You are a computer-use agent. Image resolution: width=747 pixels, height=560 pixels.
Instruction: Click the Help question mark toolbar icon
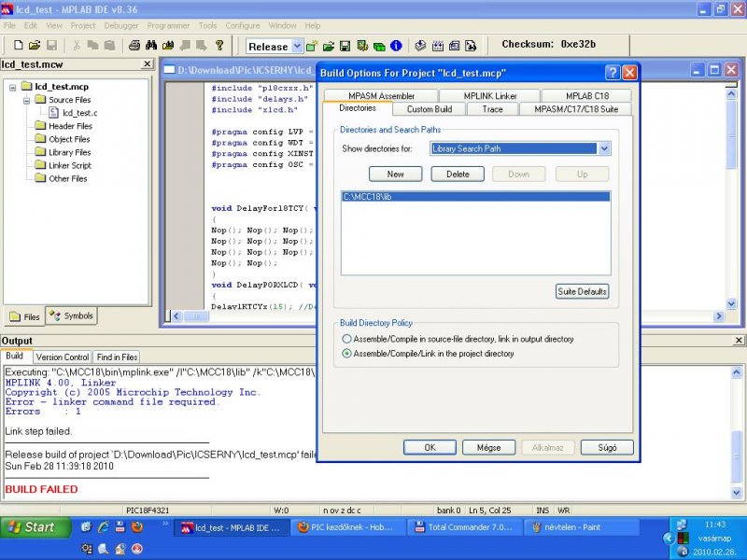point(219,46)
